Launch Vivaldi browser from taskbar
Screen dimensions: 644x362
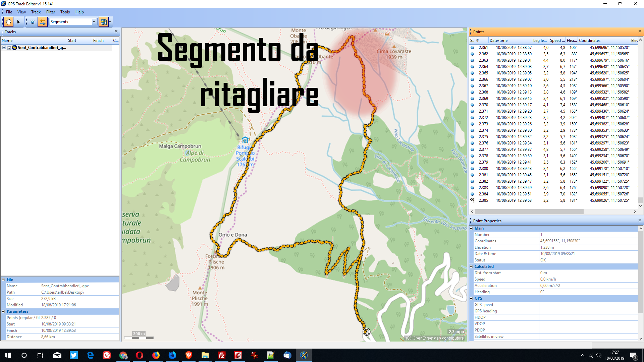[x=107, y=355]
